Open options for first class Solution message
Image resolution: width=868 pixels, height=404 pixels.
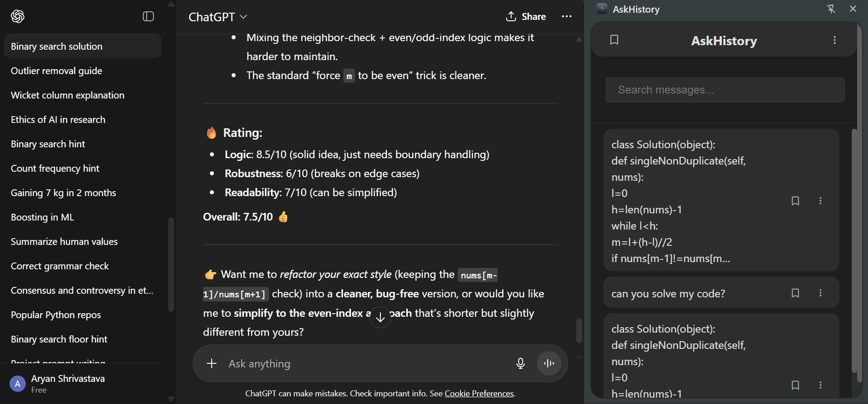821,201
